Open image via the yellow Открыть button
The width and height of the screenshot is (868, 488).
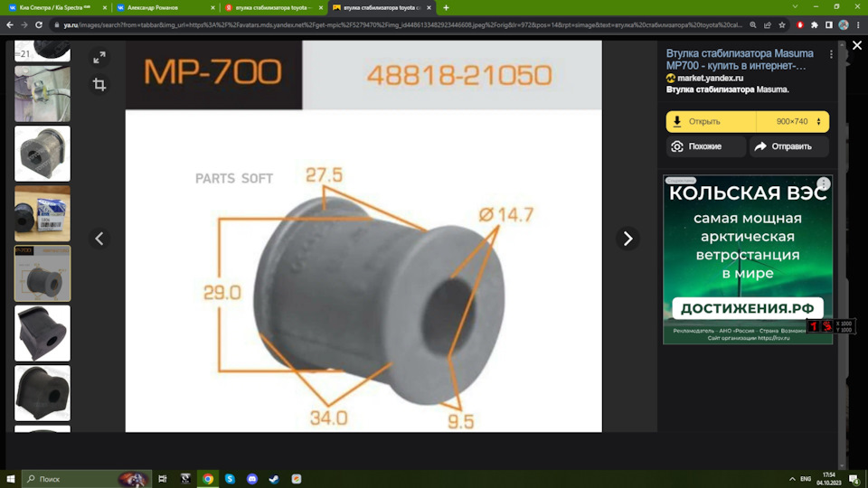pyautogui.click(x=711, y=122)
